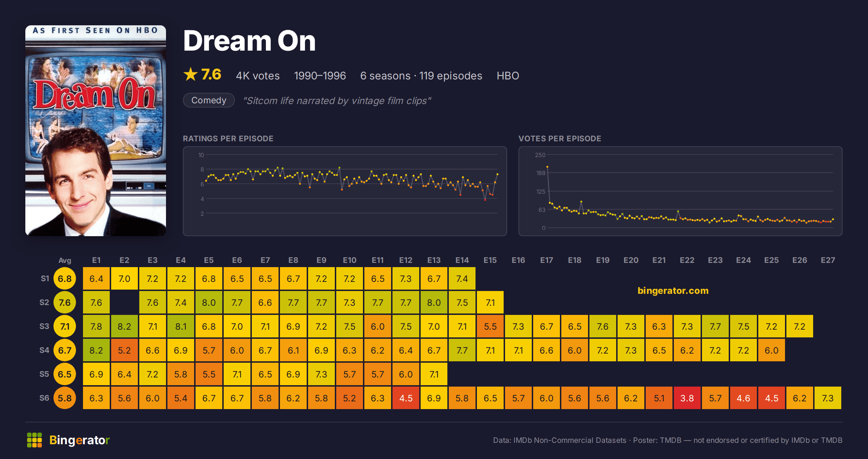Click the S6 average rating circle 5.8
868x459 pixels.
[x=65, y=398]
